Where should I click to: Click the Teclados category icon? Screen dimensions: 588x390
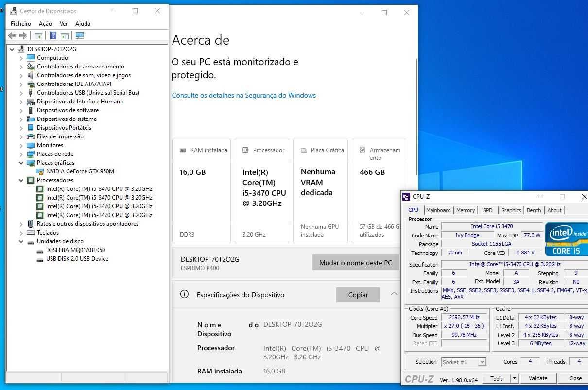[x=31, y=233]
